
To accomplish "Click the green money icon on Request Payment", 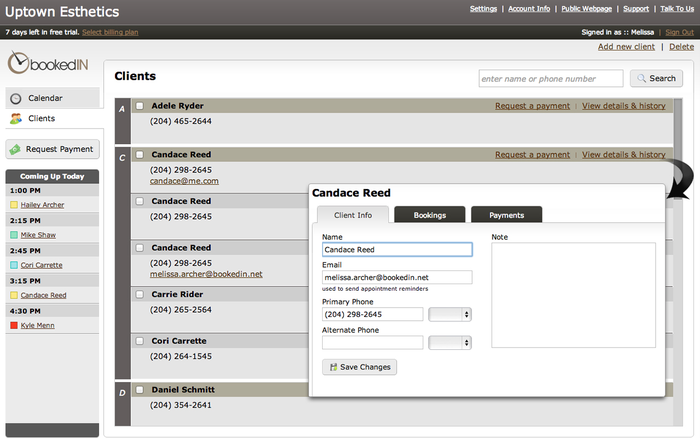I will [x=15, y=149].
